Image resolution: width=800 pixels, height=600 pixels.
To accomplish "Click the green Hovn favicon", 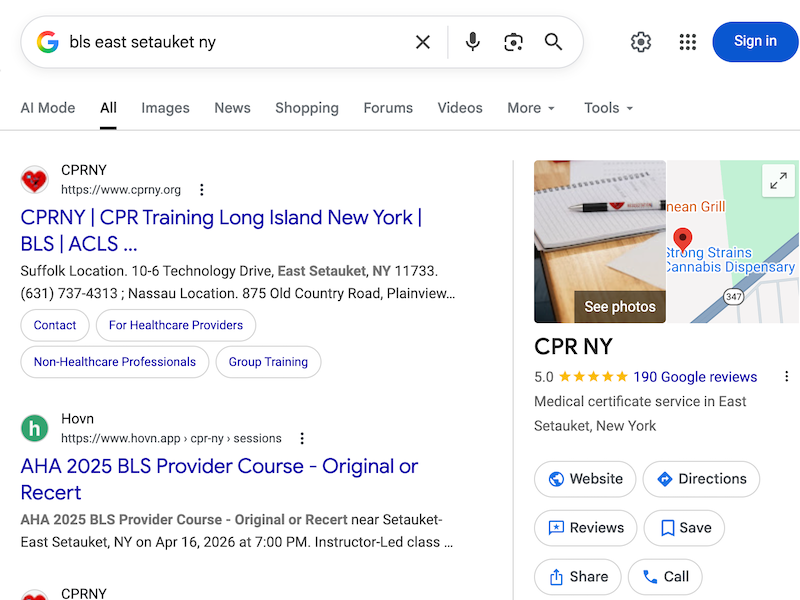I will point(35,428).
